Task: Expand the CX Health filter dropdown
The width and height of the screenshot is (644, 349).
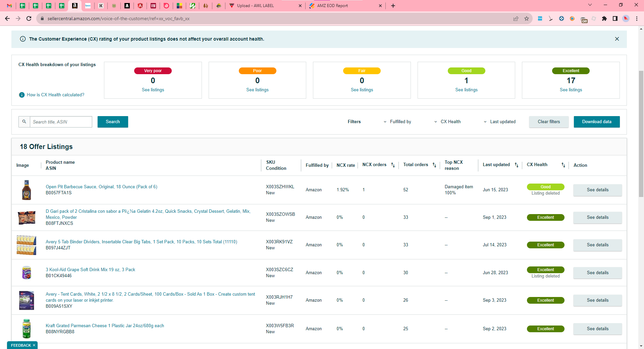Action: pyautogui.click(x=447, y=122)
